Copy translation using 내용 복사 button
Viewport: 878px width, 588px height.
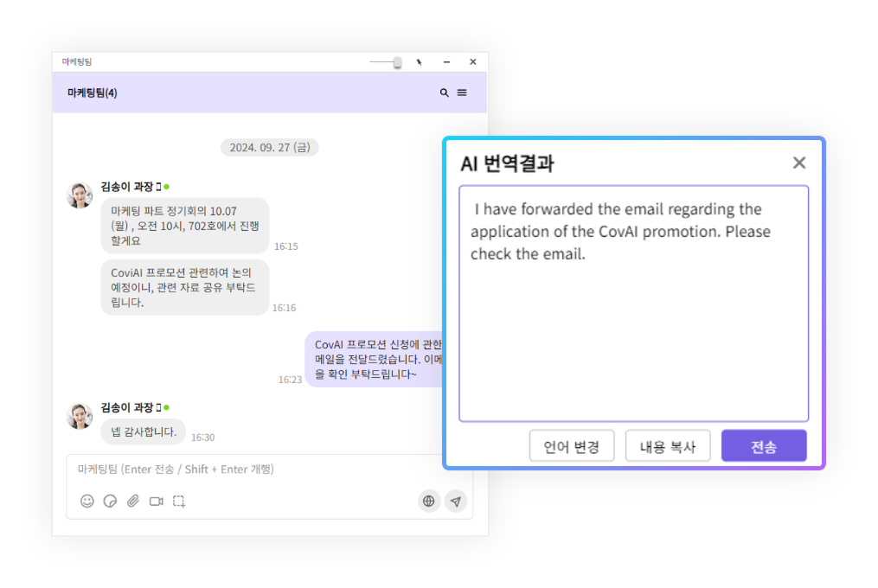tap(668, 446)
